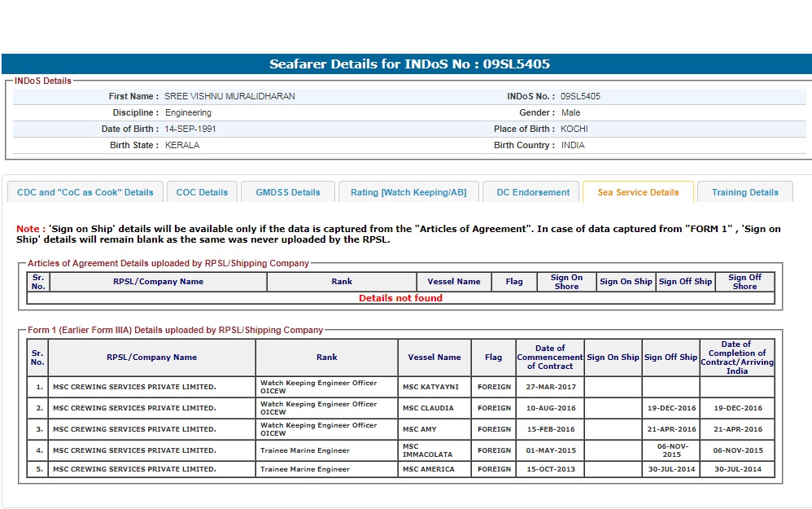Open the GMDSS Details tab

288,192
